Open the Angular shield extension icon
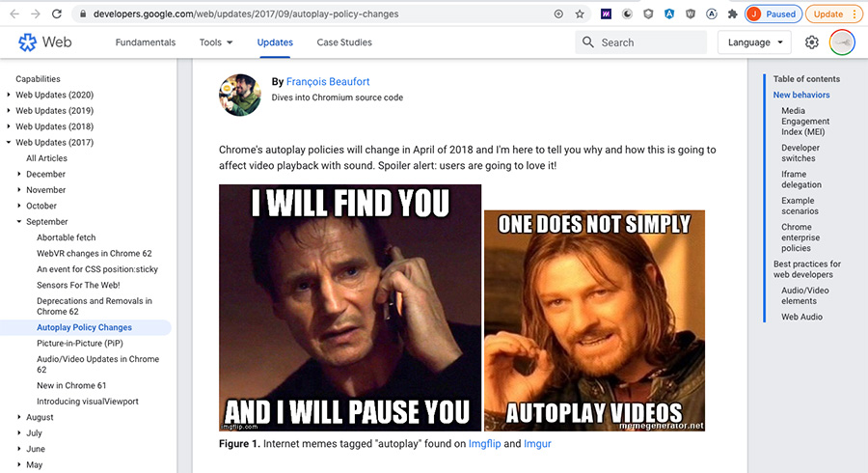The height and width of the screenshot is (473, 868). point(669,14)
